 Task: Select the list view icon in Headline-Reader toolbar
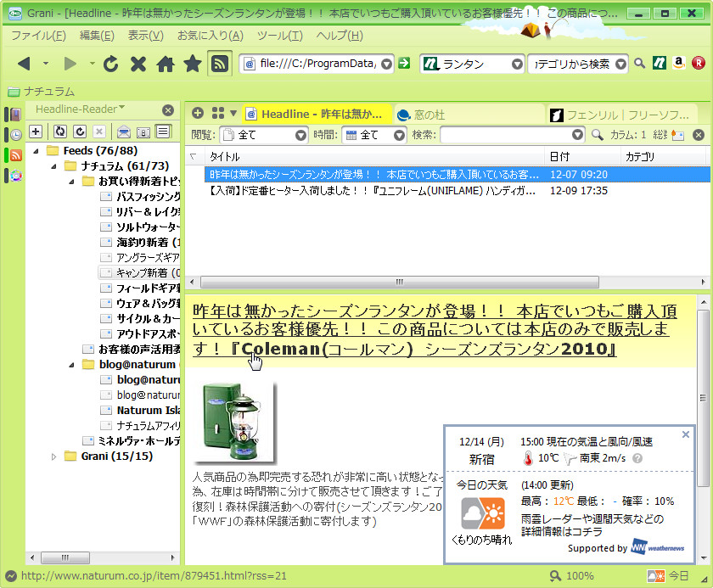[x=163, y=132]
